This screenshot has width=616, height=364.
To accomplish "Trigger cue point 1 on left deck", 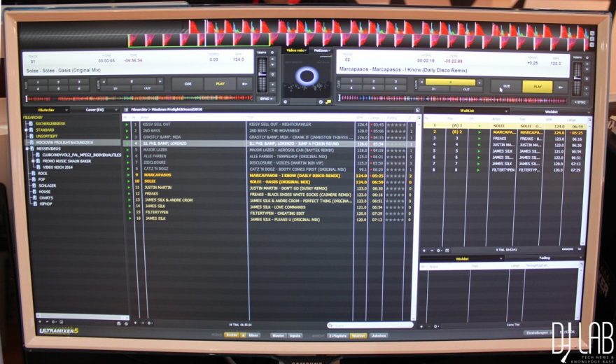I will 36,82.
